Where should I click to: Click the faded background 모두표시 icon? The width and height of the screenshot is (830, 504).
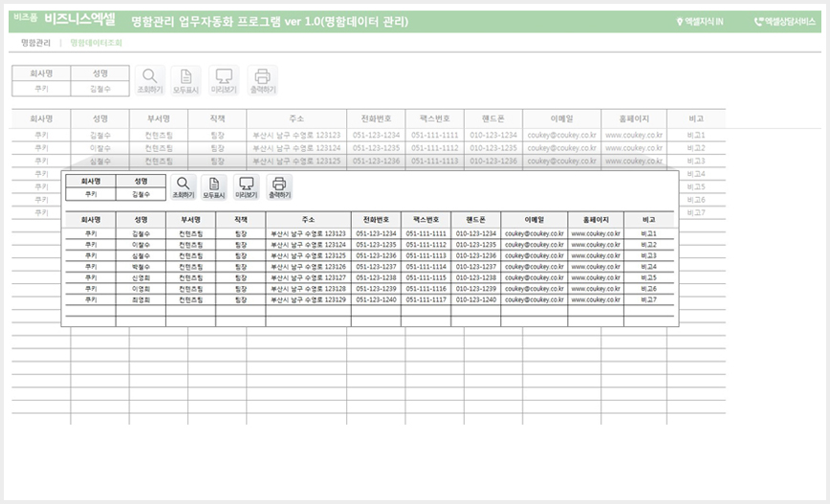click(186, 80)
